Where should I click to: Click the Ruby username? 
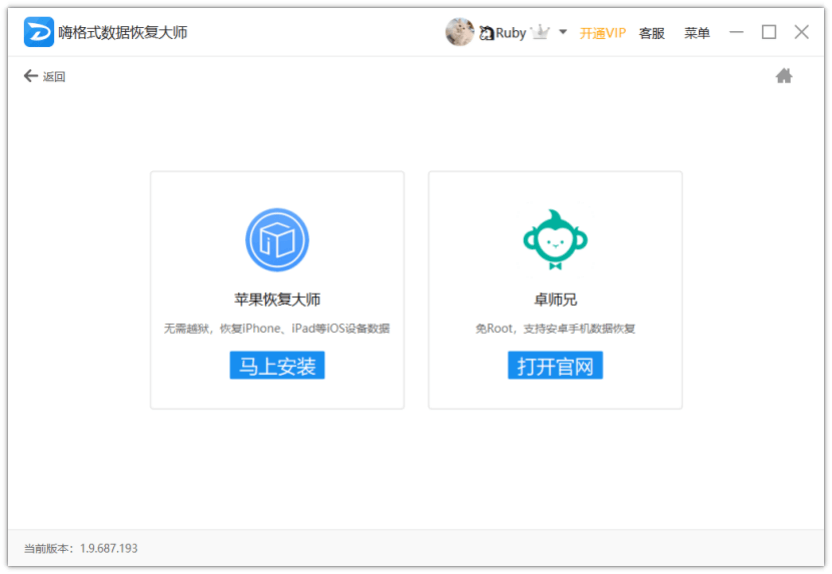(511, 33)
